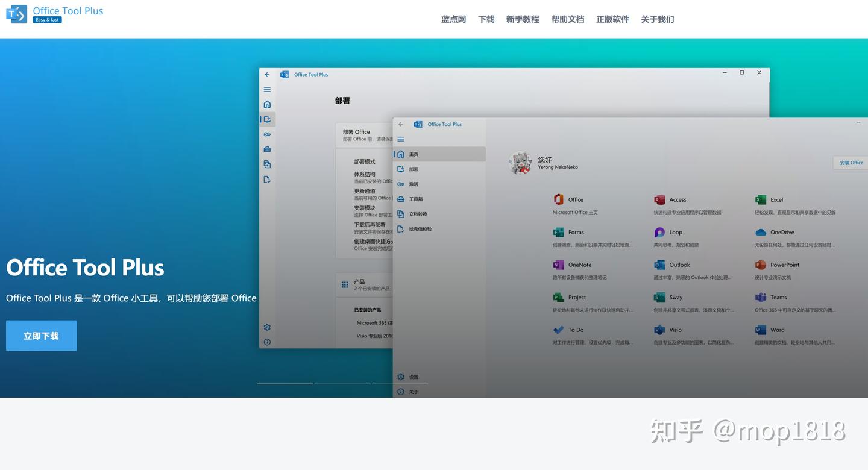Open the 设置 (Settings) gear icon
The image size is (868, 470).
tap(401, 377)
